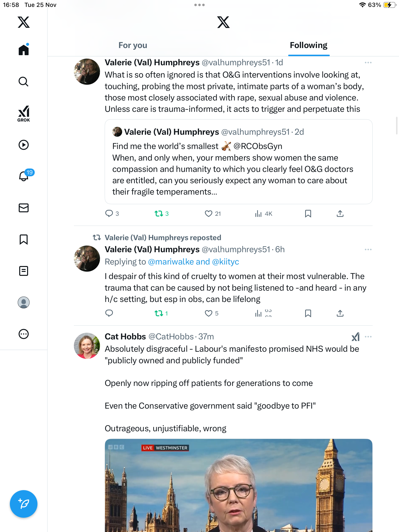Open Notifications with 19 badge
The width and height of the screenshot is (399, 532).
pos(24,176)
